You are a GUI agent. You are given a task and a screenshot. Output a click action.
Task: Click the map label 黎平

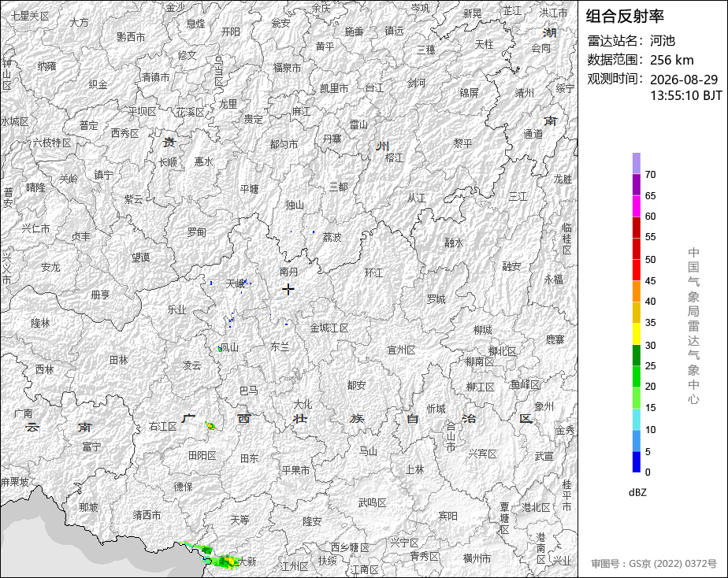463,143
